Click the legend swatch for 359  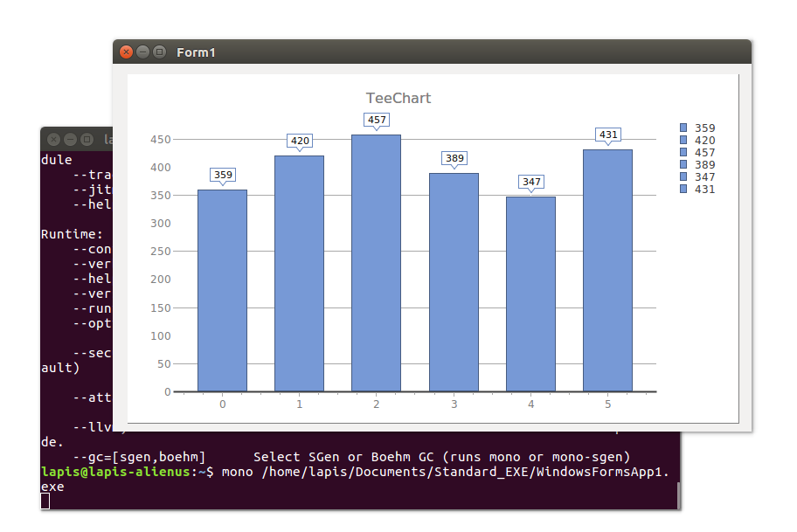(683, 128)
